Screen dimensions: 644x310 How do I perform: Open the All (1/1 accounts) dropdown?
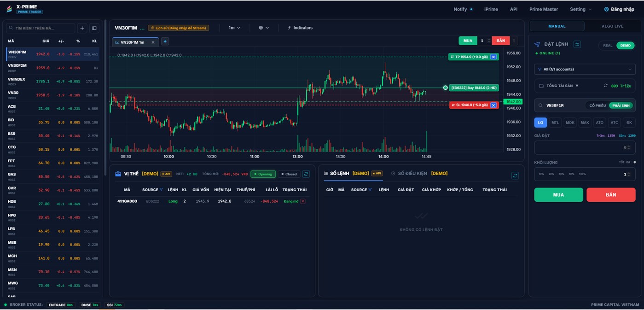(585, 69)
